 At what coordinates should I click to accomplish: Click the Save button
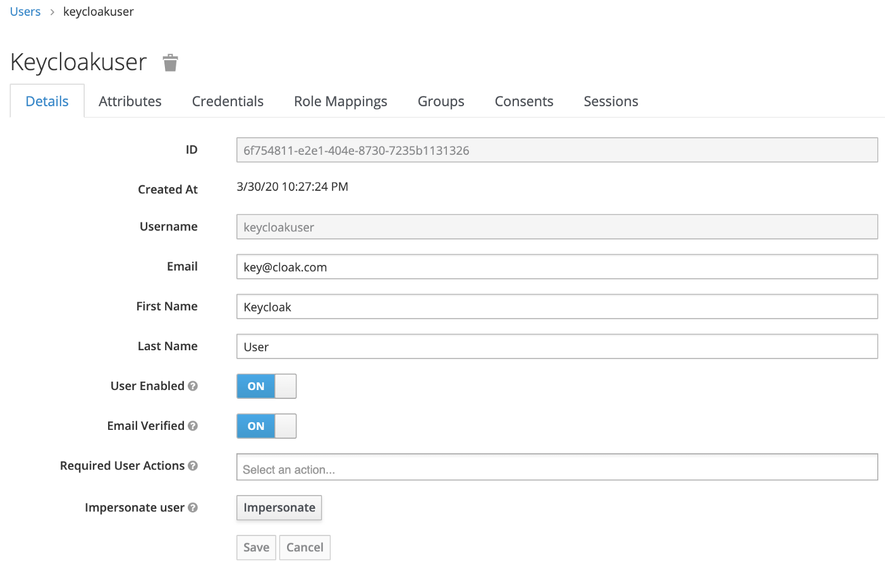point(256,547)
